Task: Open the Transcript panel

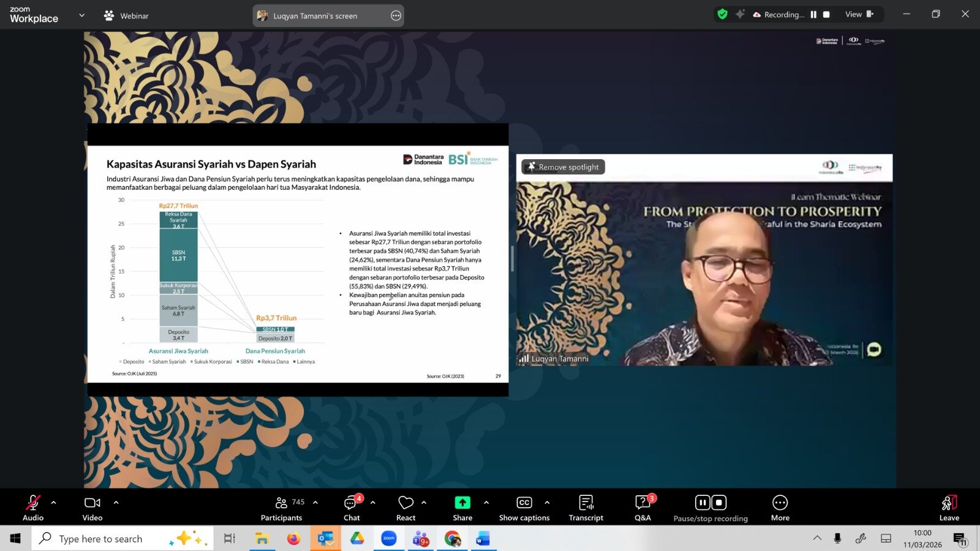Action: pyautogui.click(x=586, y=508)
